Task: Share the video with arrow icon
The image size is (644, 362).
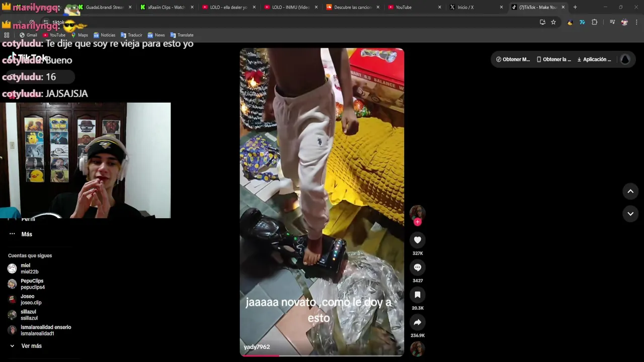Action: tap(417, 322)
